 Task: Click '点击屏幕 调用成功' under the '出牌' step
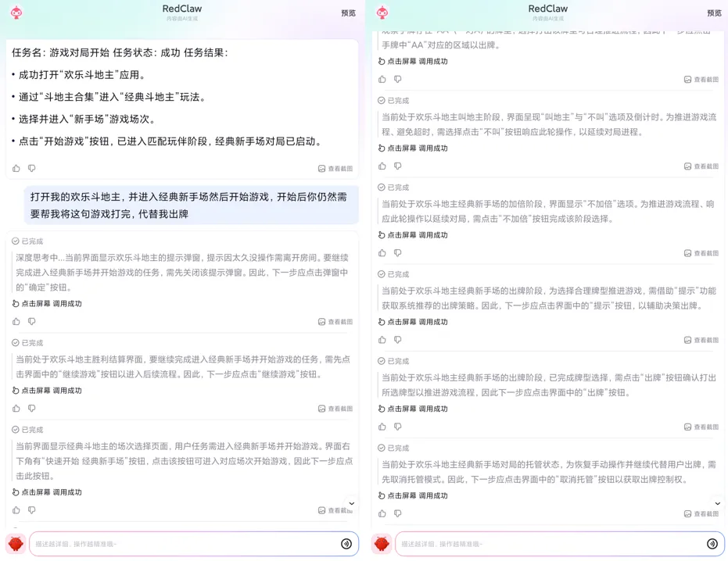point(413,409)
